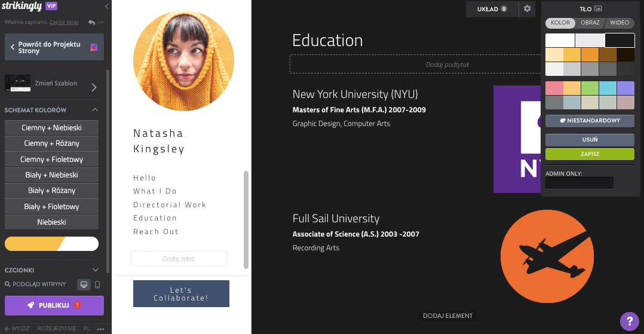Click the VIP badge
The width and height of the screenshot is (644, 334).
point(51,6)
